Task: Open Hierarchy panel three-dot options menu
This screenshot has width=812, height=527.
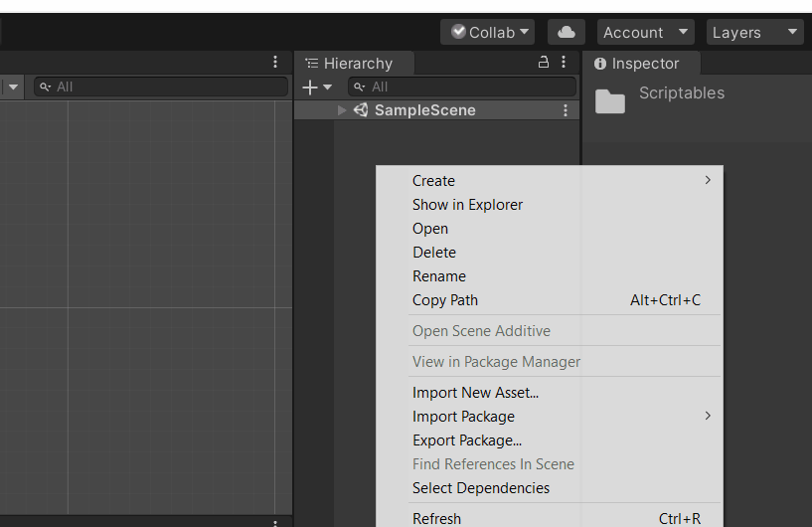Action: [x=564, y=63]
